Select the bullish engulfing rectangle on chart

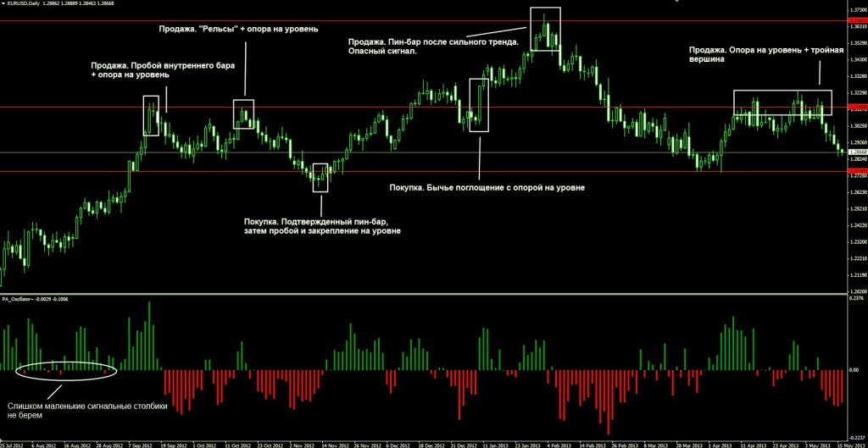click(479, 105)
